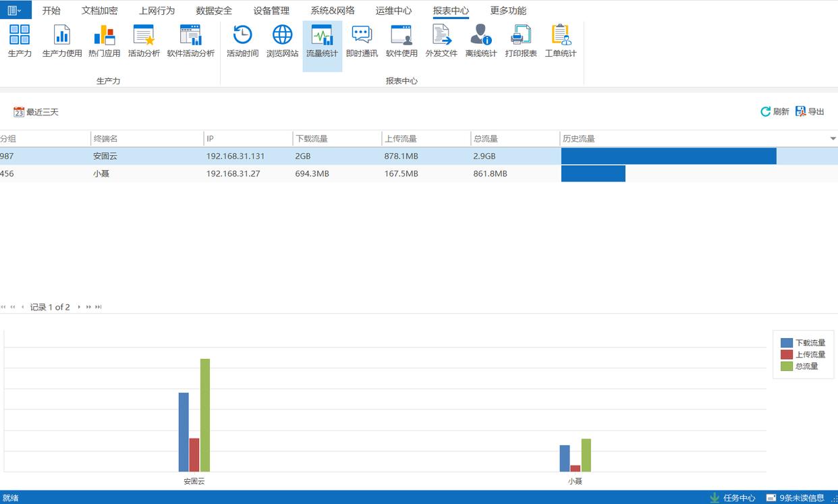
Task: Click the 导出 export button
Action: click(810, 112)
